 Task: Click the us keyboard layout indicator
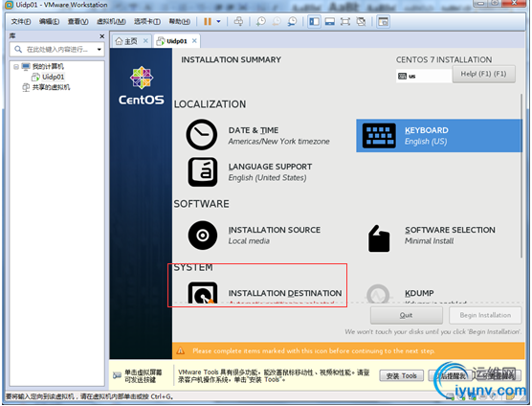(x=424, y=76)
